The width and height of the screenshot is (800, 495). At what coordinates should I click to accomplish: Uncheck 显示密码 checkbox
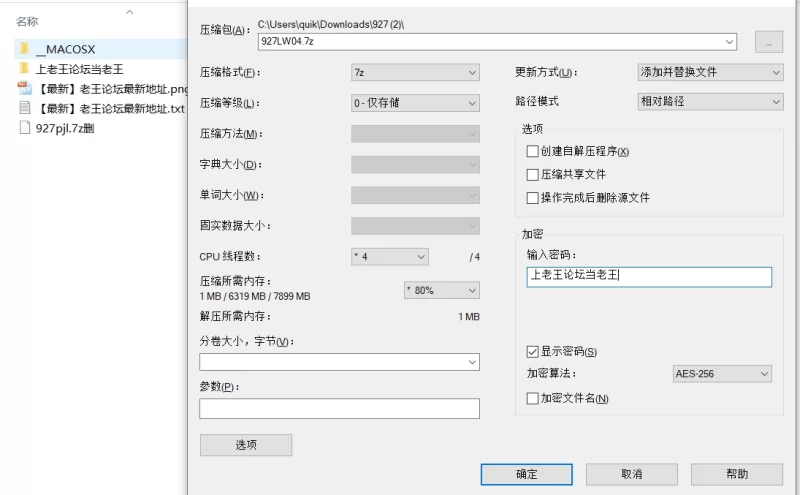tap(532, 352)
